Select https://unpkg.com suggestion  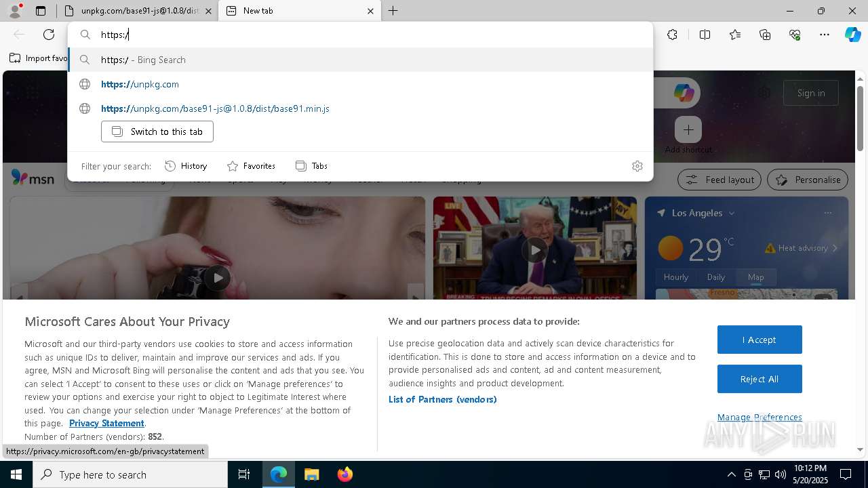coord(360,84)
